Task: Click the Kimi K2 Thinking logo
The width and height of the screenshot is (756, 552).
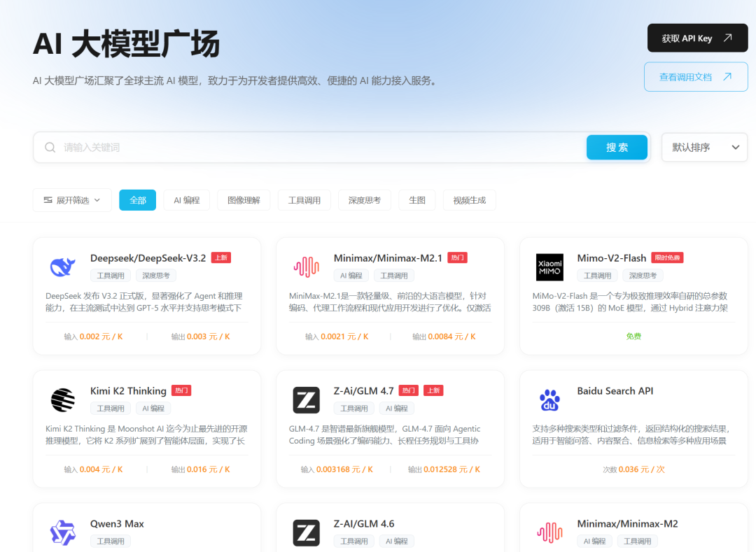Action: (63, 399)
